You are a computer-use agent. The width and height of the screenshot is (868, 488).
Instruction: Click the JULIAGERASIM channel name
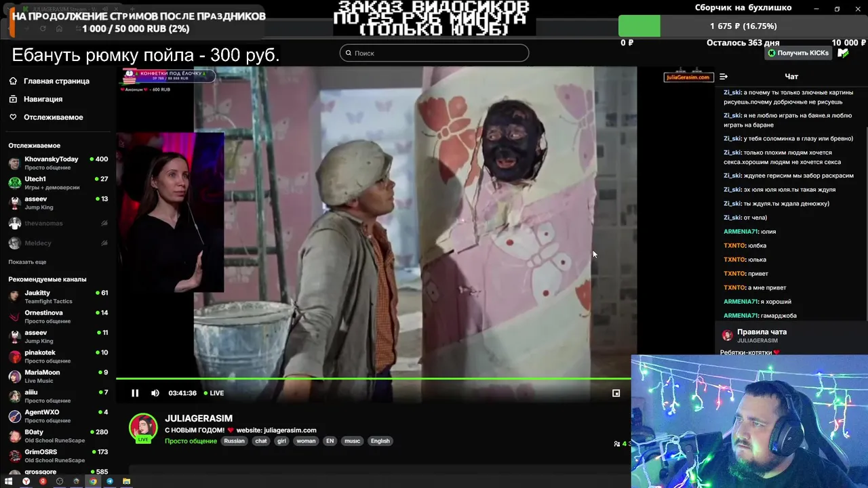pos(199,418)
